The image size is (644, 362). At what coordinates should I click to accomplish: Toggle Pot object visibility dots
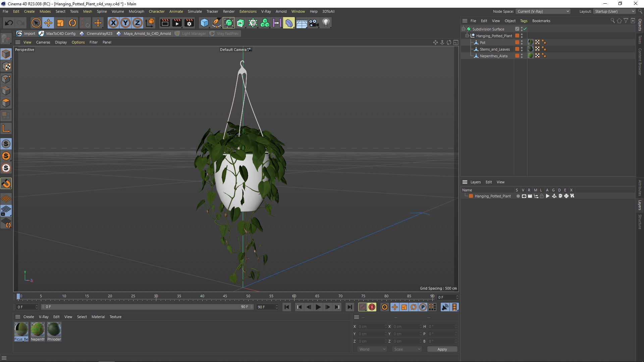tap(522, 42)
